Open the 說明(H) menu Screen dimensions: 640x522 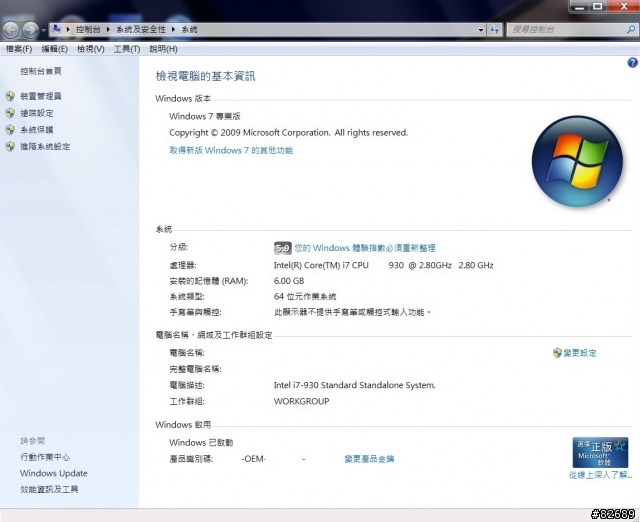point(163,49)
